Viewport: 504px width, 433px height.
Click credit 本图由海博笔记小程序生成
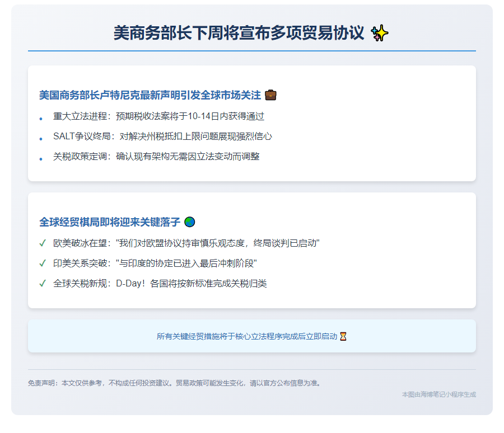[438, 394]
